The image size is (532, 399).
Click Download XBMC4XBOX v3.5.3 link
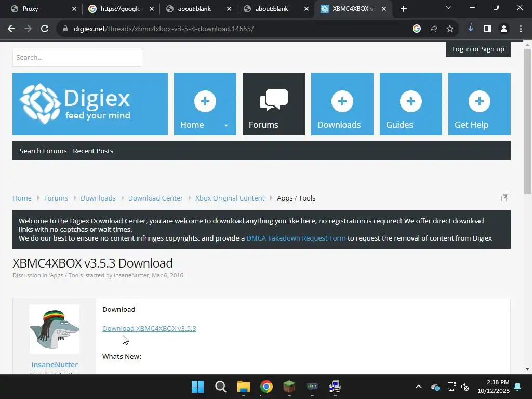(x=149, y=328)
